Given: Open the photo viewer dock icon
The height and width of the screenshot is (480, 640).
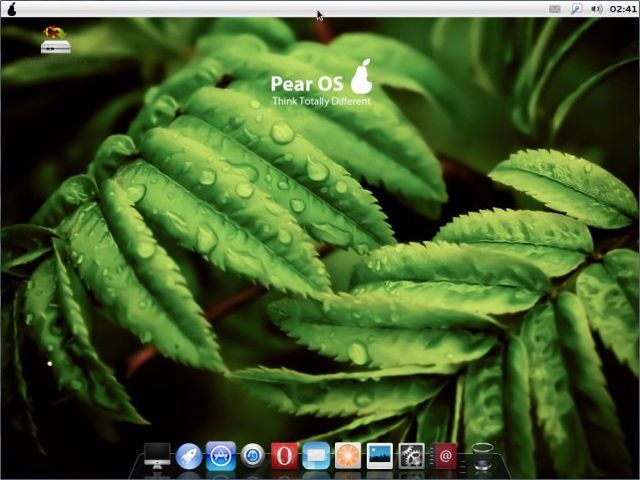Looking at the screenshot, I should point(380,457).
